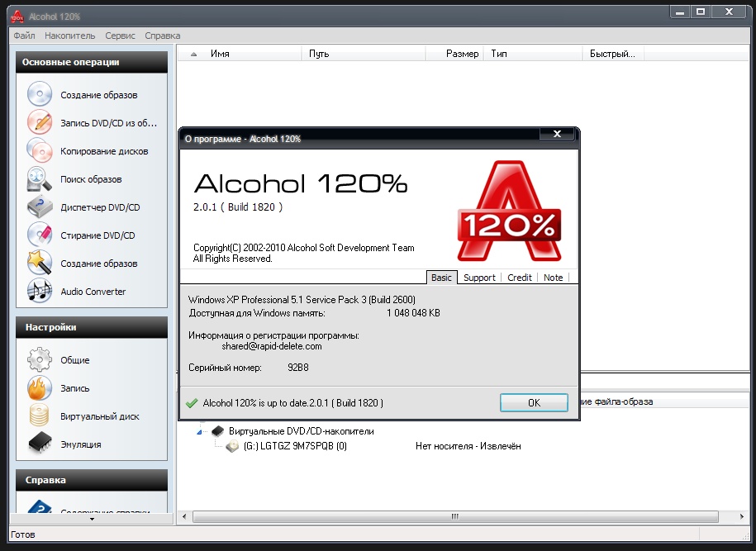Viewport: 756px width, 551px height.
Task: Click the red Alcohol 120% logo in dialog
Action: 509,211
